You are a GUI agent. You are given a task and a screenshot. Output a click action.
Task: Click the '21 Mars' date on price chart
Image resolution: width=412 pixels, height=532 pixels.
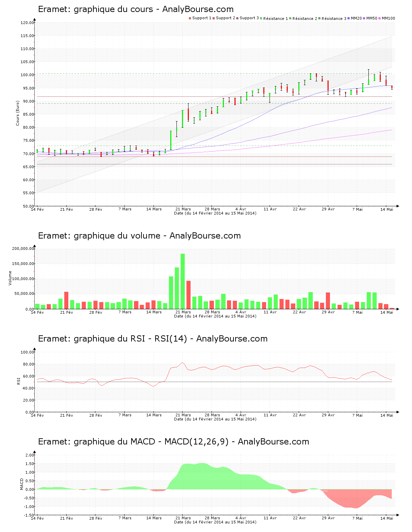[183, 209]
